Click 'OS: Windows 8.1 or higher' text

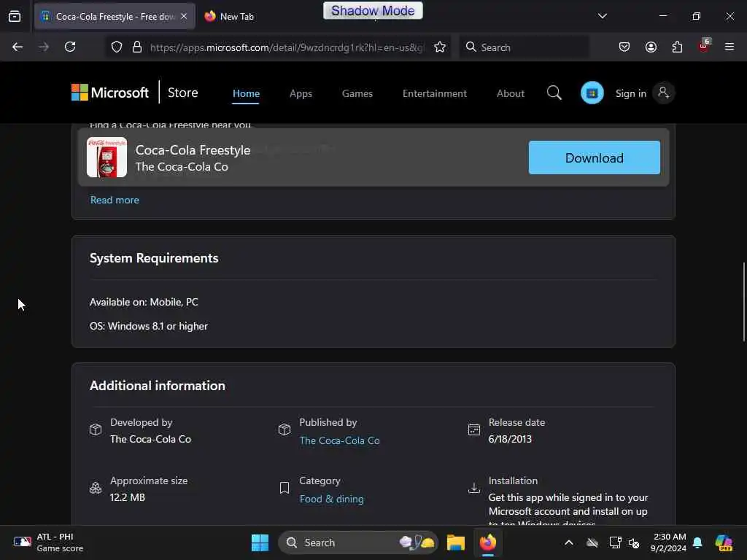coord(149,326)
